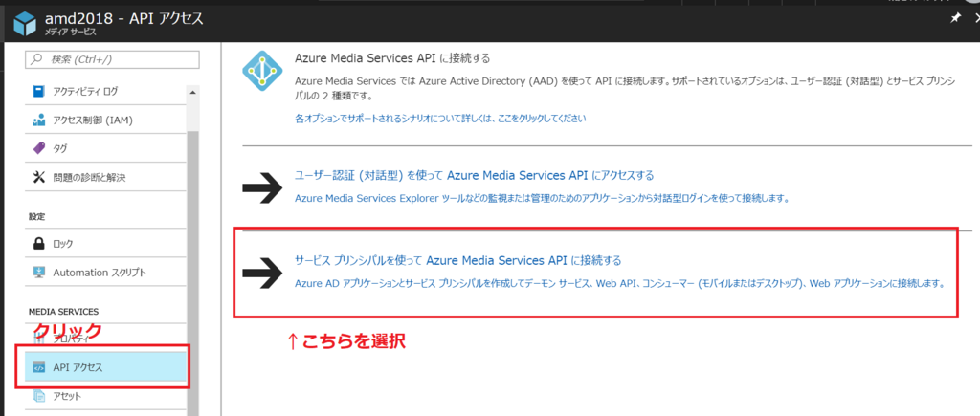Open アクセス制御 (IAM) menu item
Image resolution: width=980 pixels, height=416 pixels.
tap(107, 120)
